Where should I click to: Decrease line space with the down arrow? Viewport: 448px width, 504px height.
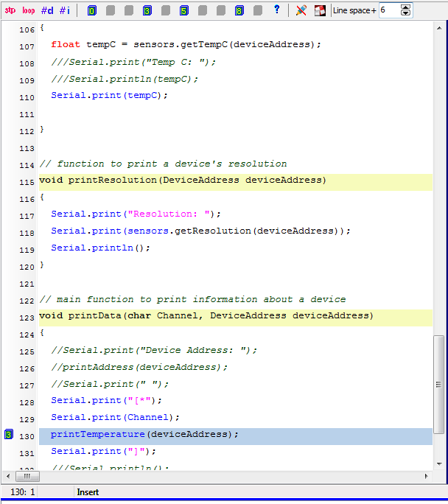tap(405, 13)
